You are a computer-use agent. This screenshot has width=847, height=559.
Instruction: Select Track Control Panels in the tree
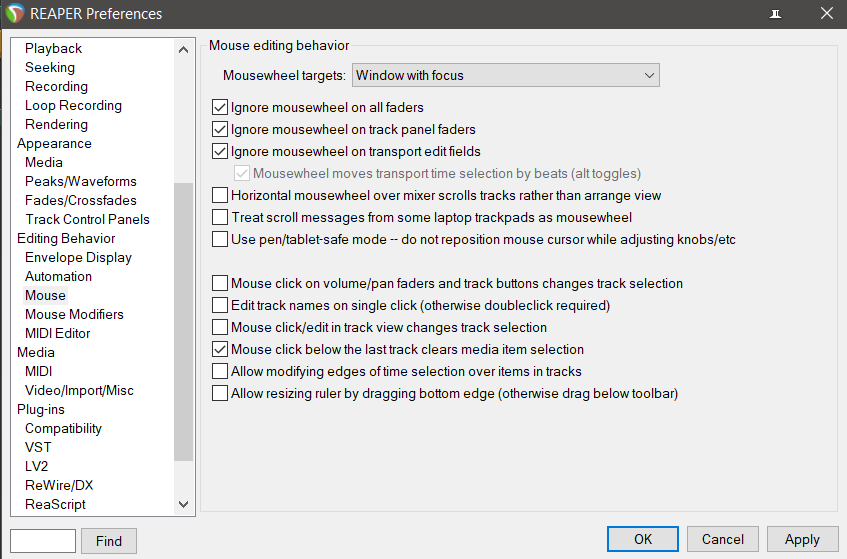click(x=87, y=219)
